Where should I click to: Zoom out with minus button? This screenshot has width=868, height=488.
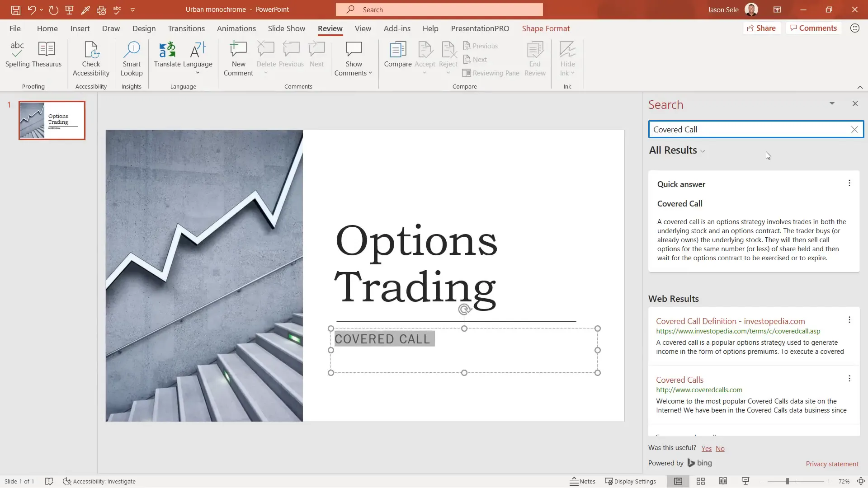(762, 481)
